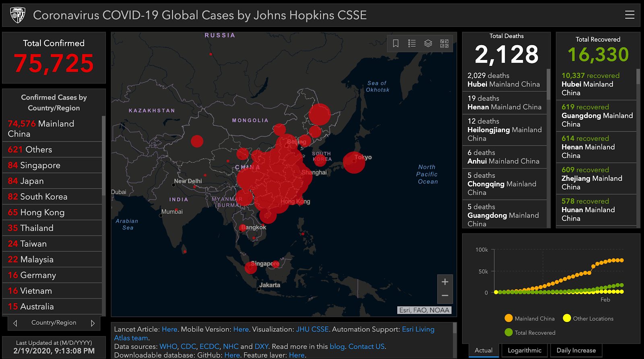Select 74,576 Mainland China row
This screenshot has width=644, height=359.
[52, 129]
